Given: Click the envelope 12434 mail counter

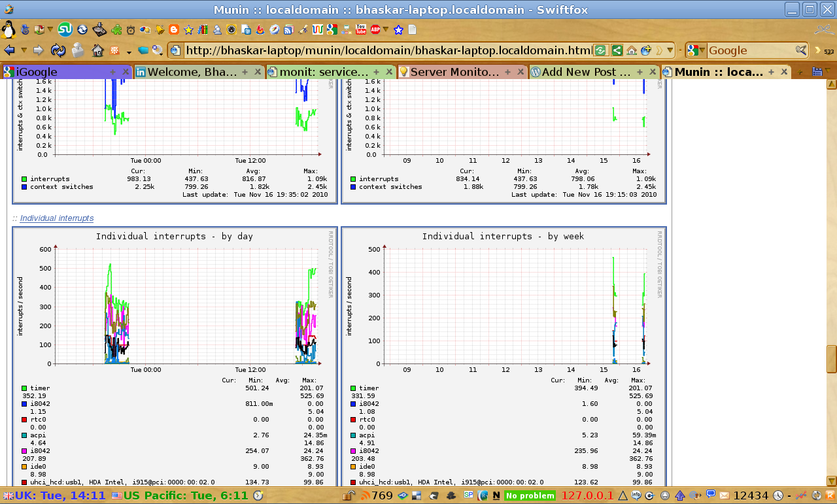Looking at the screenshot, I should 745,496.
